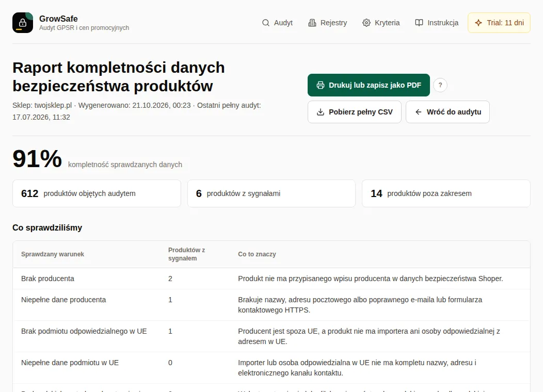Click Drukuj lub zapisz jako PDF button
This screenshot has height=392, width=543.
[369, 85]
